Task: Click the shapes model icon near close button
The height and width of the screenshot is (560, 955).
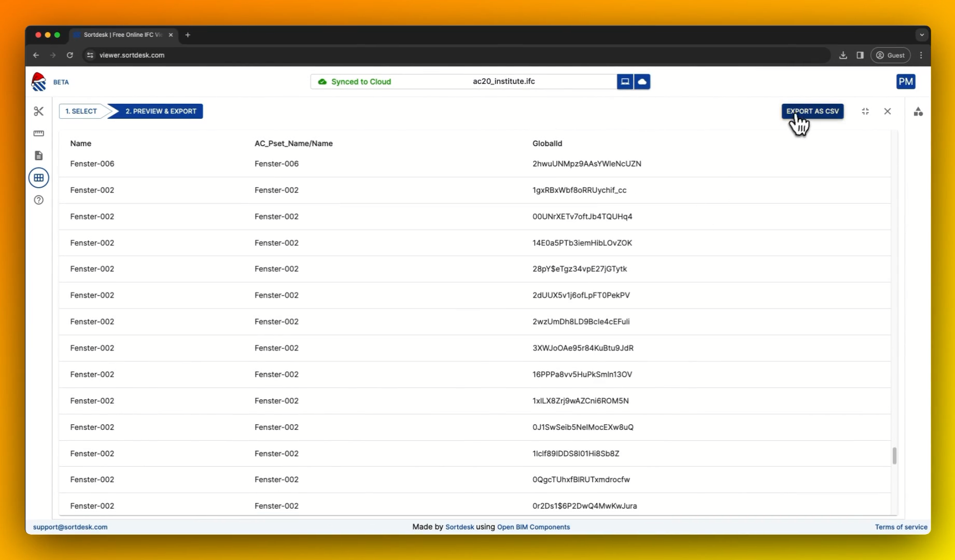Action: pos(918,111)
